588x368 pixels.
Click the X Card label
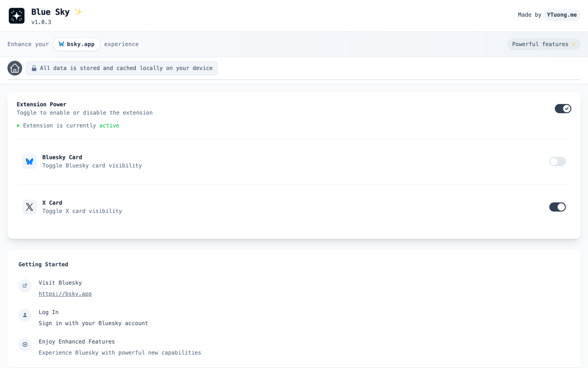click(52, 203)
